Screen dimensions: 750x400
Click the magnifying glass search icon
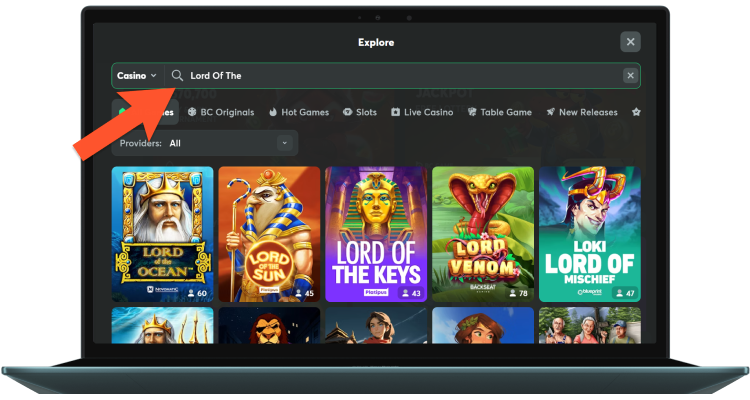click(177, 76)
